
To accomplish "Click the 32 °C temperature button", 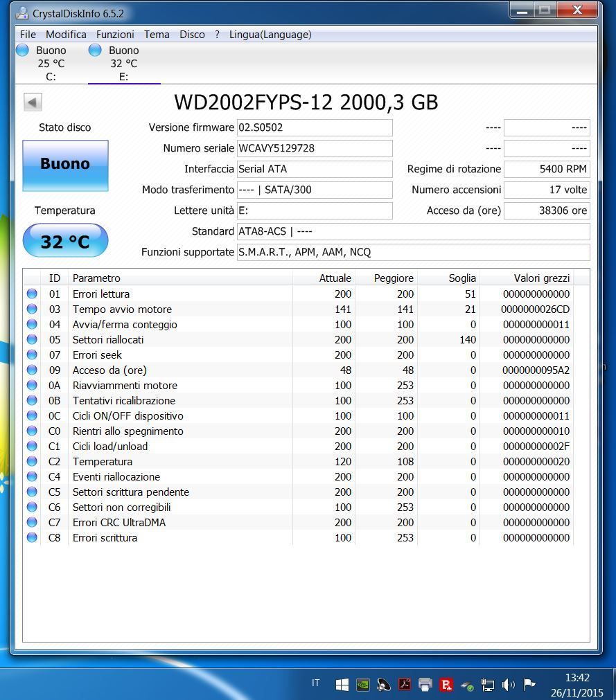I will coord(65,241).
